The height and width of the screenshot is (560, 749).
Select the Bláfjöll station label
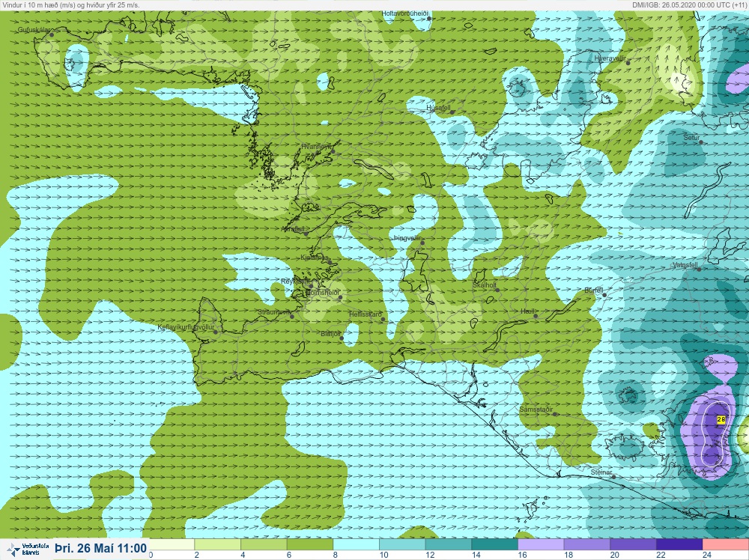(332, 334)
